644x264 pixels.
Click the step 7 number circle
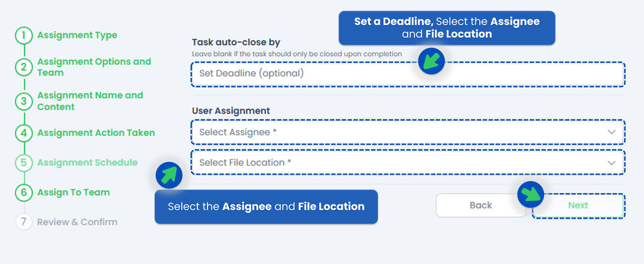[23, 222]
